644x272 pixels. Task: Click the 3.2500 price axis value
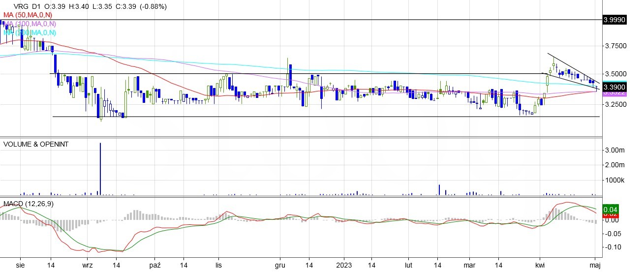tap(614, 105)
